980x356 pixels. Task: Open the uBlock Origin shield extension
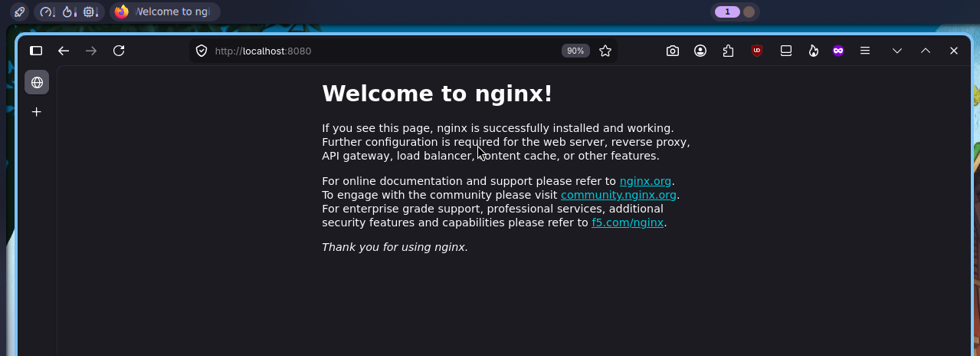(x=757, y=51)
